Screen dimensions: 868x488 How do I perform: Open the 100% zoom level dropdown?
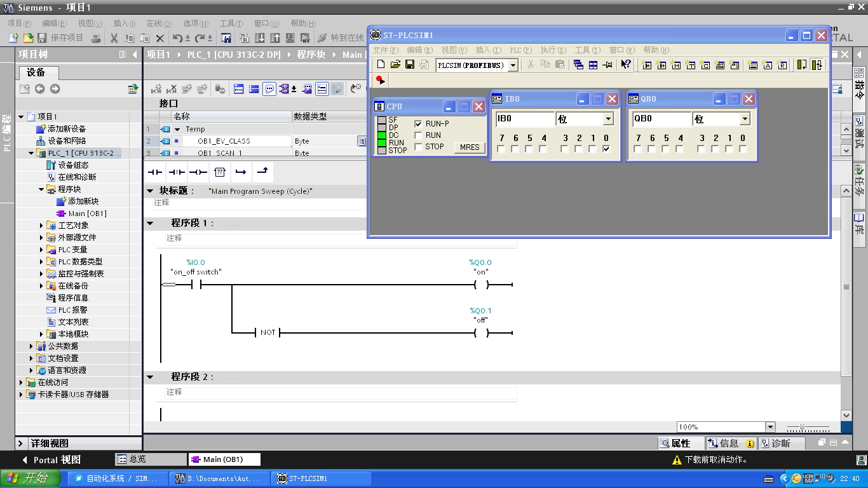click(770, 427)
